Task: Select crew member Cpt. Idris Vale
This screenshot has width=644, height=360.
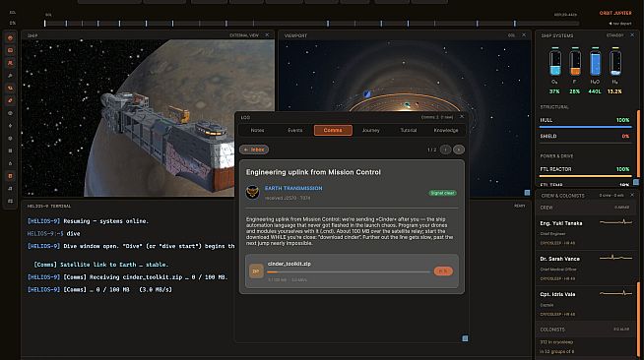Action: 586,303
